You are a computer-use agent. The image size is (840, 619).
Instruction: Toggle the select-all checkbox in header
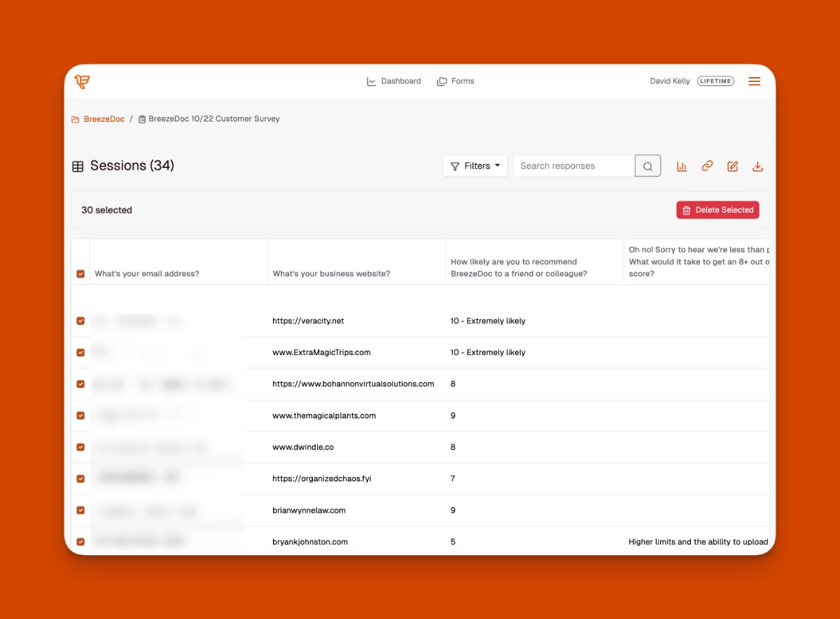pos(80,274)
